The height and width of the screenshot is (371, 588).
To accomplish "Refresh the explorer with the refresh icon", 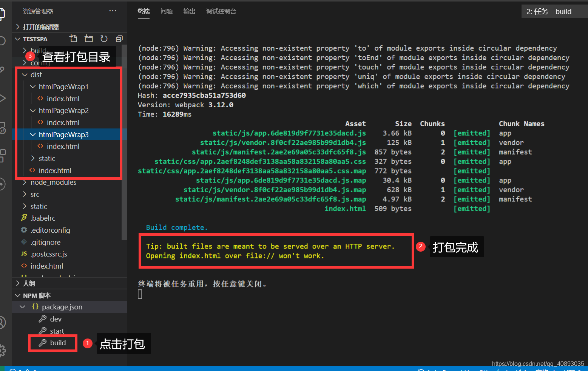I will (x=104, y=39).
